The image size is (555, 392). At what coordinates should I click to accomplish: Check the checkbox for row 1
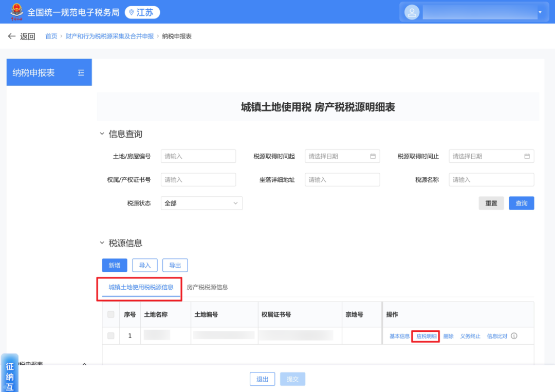coord(111,335)
